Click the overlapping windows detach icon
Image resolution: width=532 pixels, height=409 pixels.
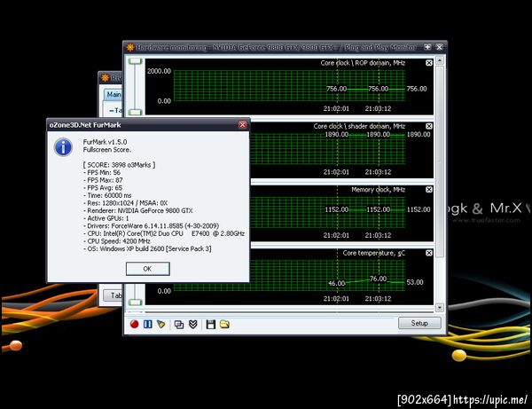coord(179,325)
